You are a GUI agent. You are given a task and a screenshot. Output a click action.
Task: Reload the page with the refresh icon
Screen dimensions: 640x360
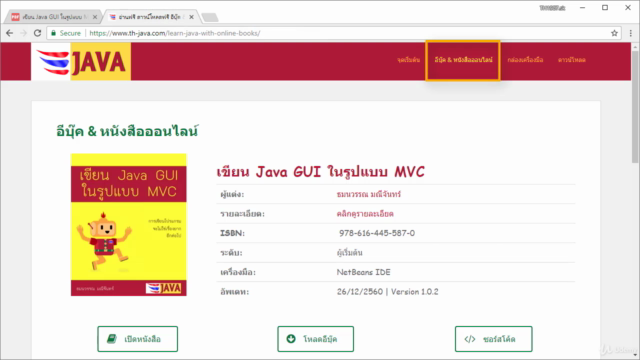[37, 33]
